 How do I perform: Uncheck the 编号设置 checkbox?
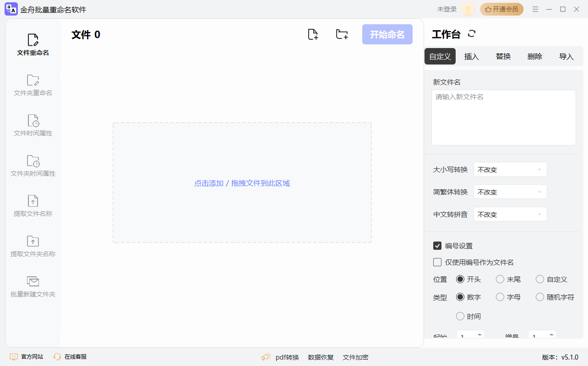click(x=437, y=246)
